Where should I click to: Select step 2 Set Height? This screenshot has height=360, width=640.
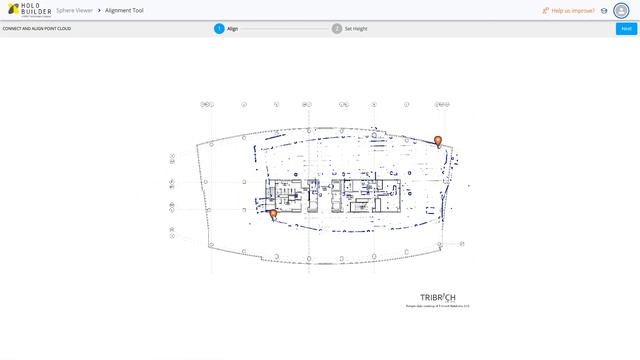pos(349,29)
